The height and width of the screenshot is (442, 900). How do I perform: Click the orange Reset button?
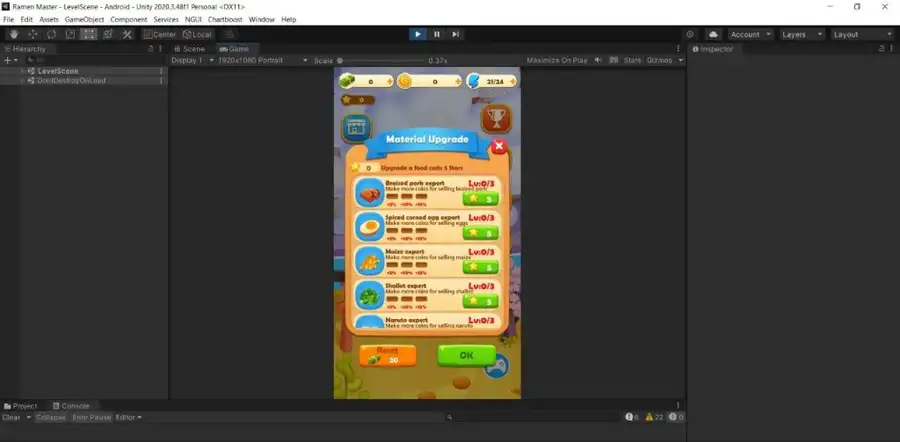click(387, 356)
